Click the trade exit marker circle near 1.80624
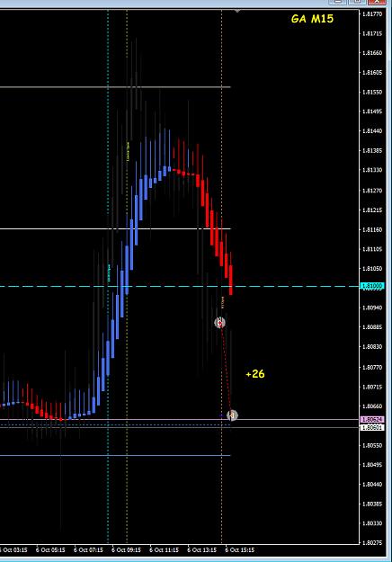The height and width of the screenshot is (562, 392). (232, 415)
